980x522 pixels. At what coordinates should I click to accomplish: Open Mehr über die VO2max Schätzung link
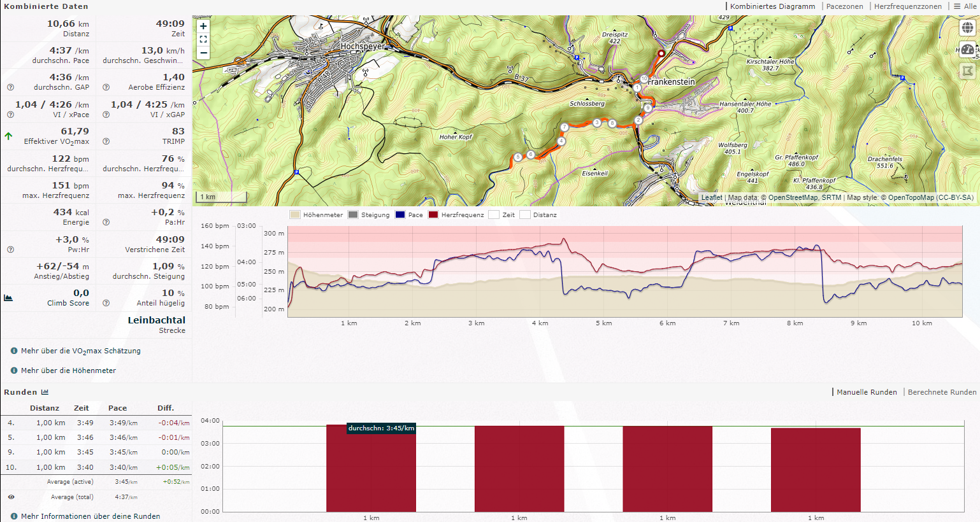(x=80, y=351)
